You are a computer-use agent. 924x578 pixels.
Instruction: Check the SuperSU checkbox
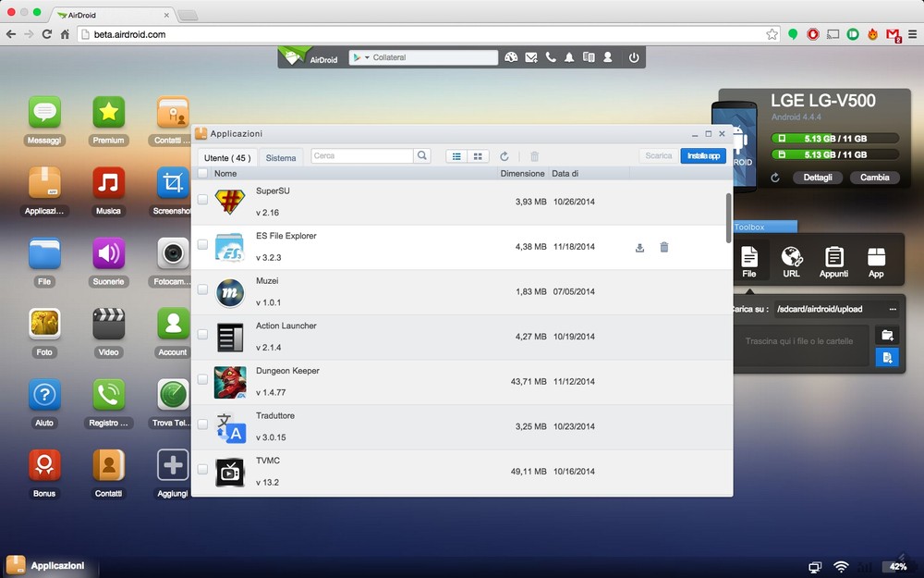[x=202, y=200]
